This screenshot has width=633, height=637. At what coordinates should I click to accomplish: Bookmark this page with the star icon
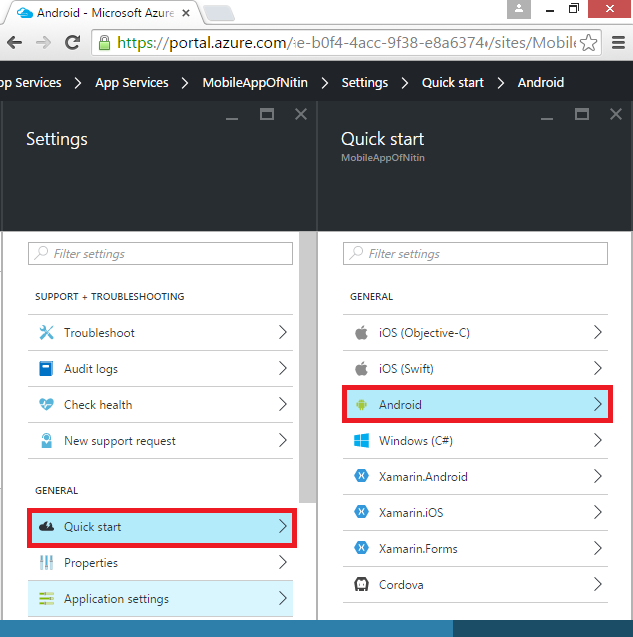click(590, 43)
